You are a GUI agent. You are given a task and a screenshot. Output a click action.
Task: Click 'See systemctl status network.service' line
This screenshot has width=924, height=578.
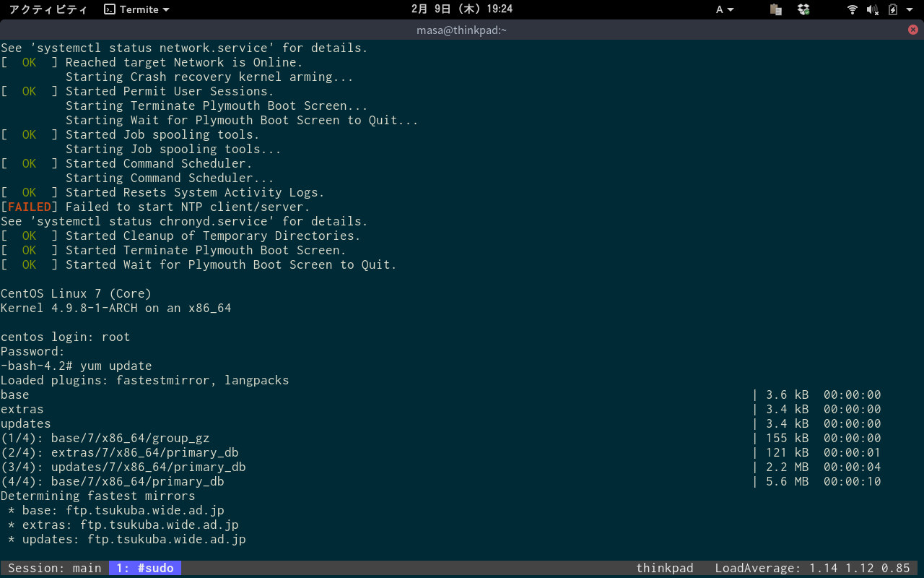tap(185, 48)
